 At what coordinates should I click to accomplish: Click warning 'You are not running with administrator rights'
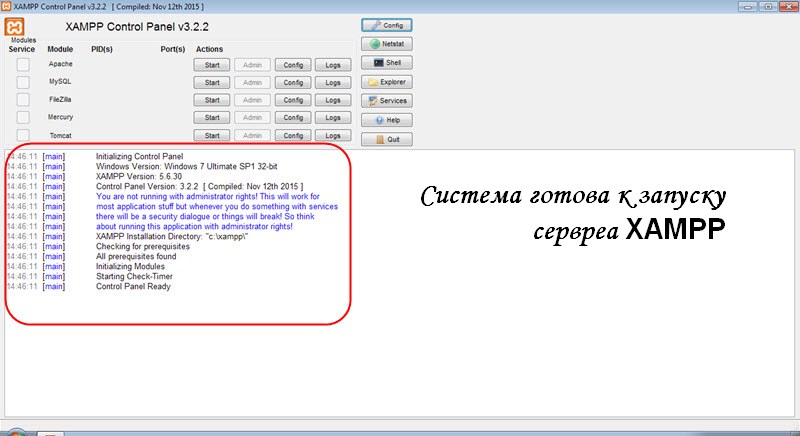point(208,196)
